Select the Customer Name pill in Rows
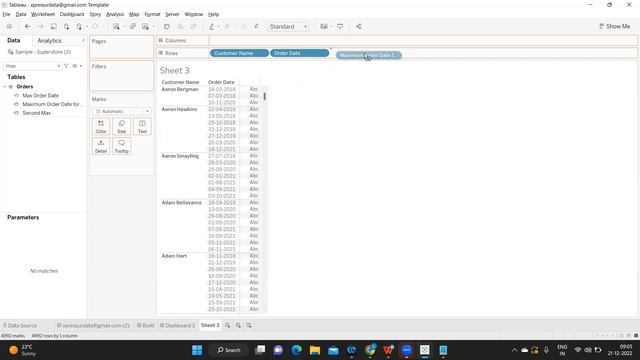The height and width of the screenshot is (360, 640). click(239, 53)
